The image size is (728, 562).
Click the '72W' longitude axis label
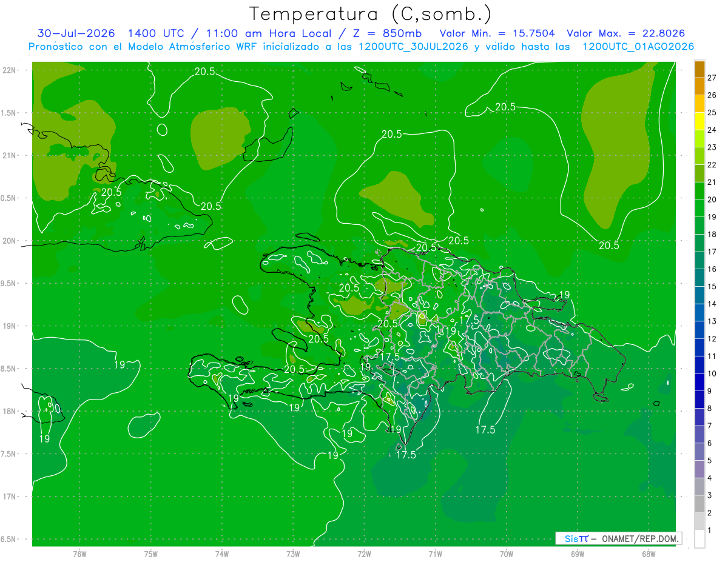pyautogui.click(x=364, y=554)
